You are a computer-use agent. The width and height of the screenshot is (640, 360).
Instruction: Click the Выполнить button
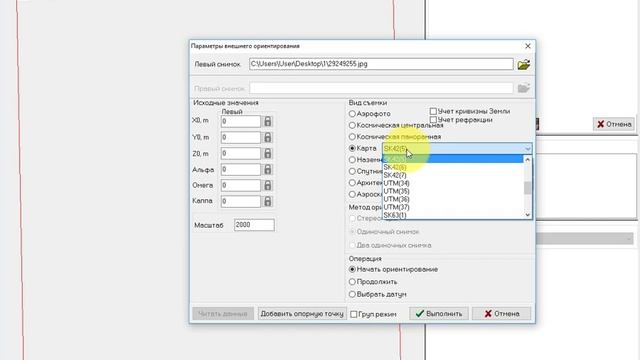[439, 313]
